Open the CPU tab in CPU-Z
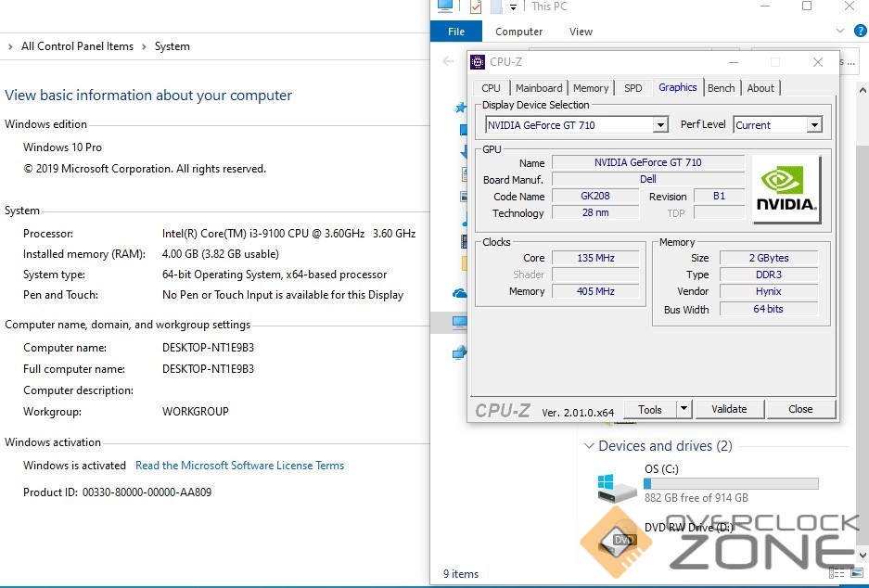Screen dimensions: 869x588 (x=491, y=88)
